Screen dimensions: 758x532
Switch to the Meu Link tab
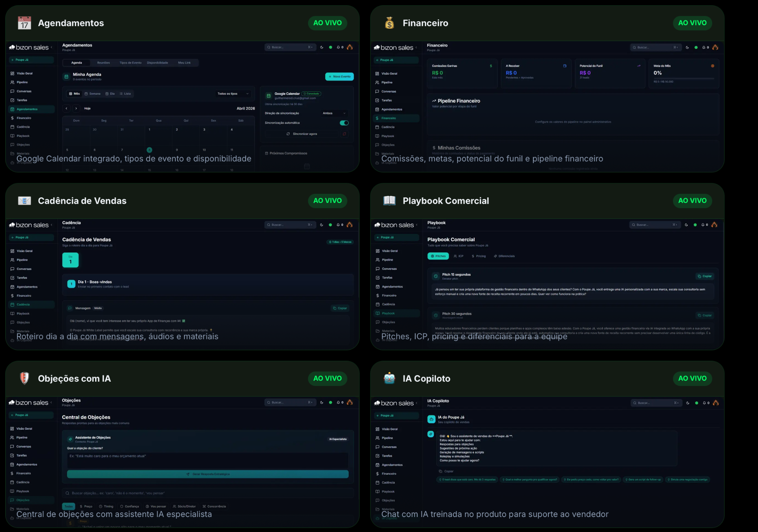point(184,63)
